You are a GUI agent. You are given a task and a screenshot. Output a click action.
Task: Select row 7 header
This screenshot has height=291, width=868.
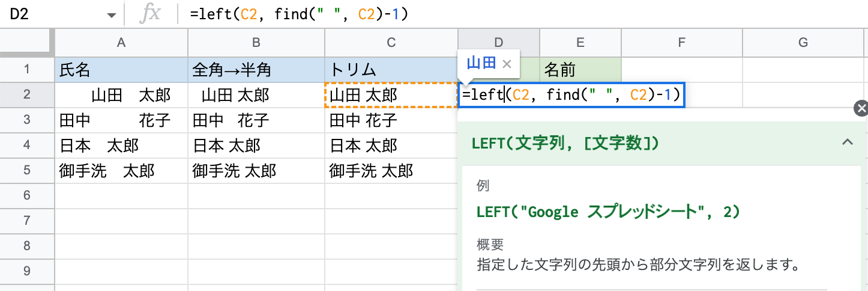27,221
